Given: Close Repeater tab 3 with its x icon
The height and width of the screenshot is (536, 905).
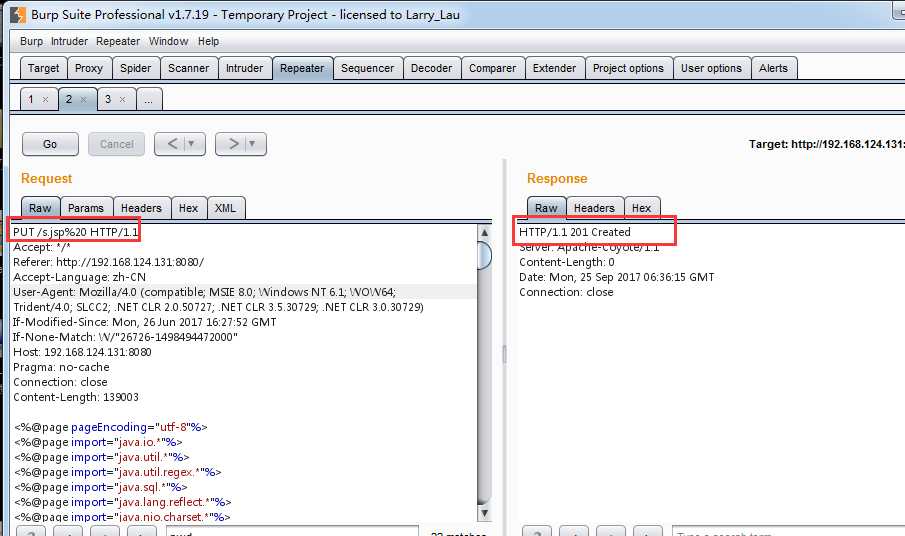Looking at the screenshot, I should (x=122, y=99).
